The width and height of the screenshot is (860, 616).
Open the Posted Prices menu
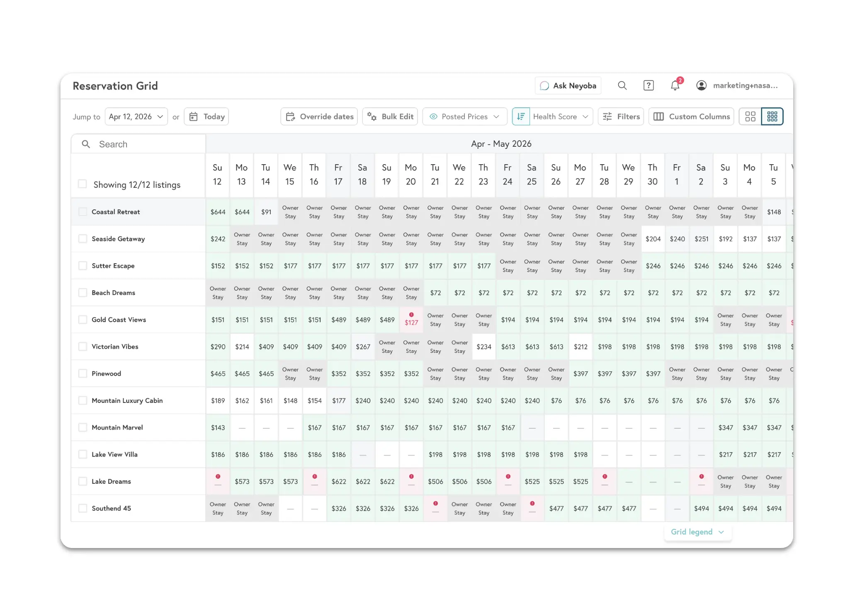[x=464, y=116]
